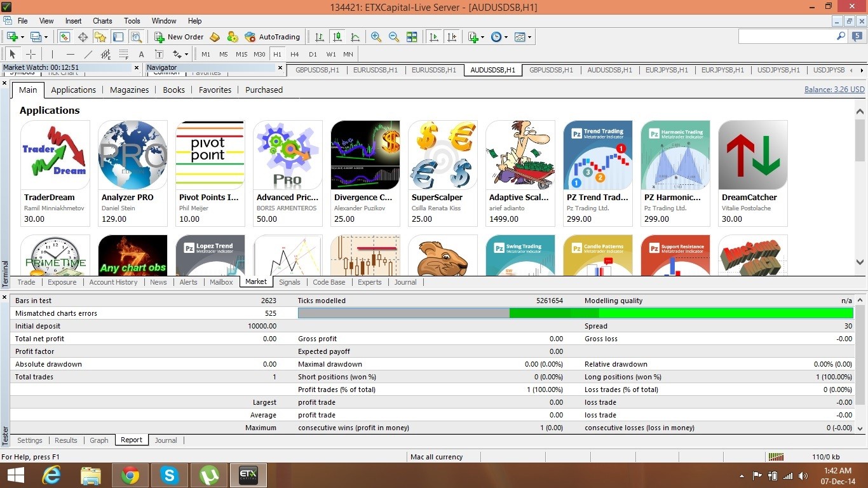The width and height of the screenshot is (868, 488).
Task: Expand the Templates dropdown arrow
Action: coord(530,37)
